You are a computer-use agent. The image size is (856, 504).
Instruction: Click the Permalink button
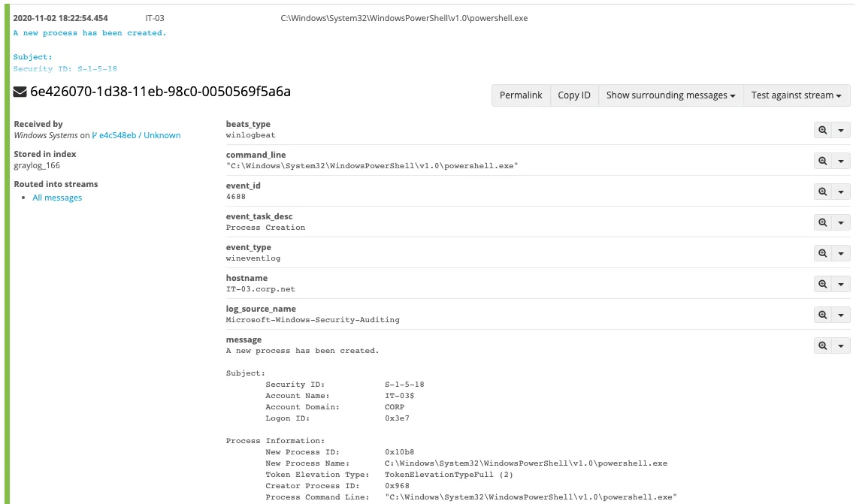(x=521, y=95)
